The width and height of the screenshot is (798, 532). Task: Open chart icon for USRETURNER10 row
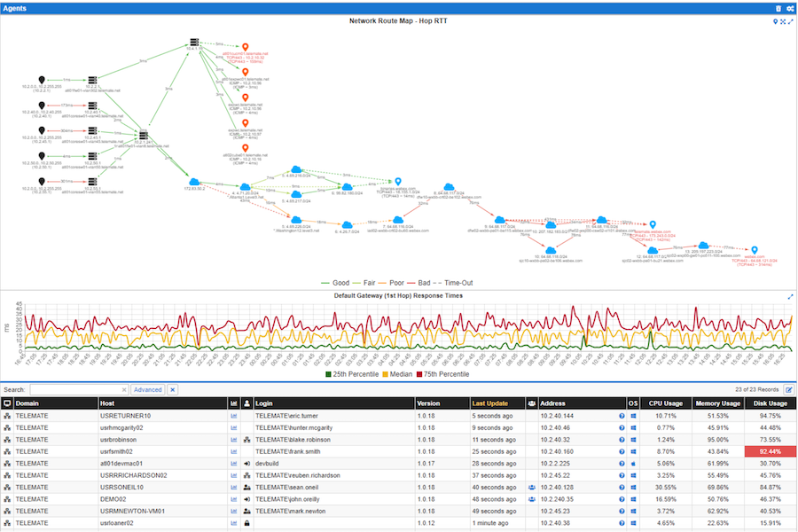[233, 416]
